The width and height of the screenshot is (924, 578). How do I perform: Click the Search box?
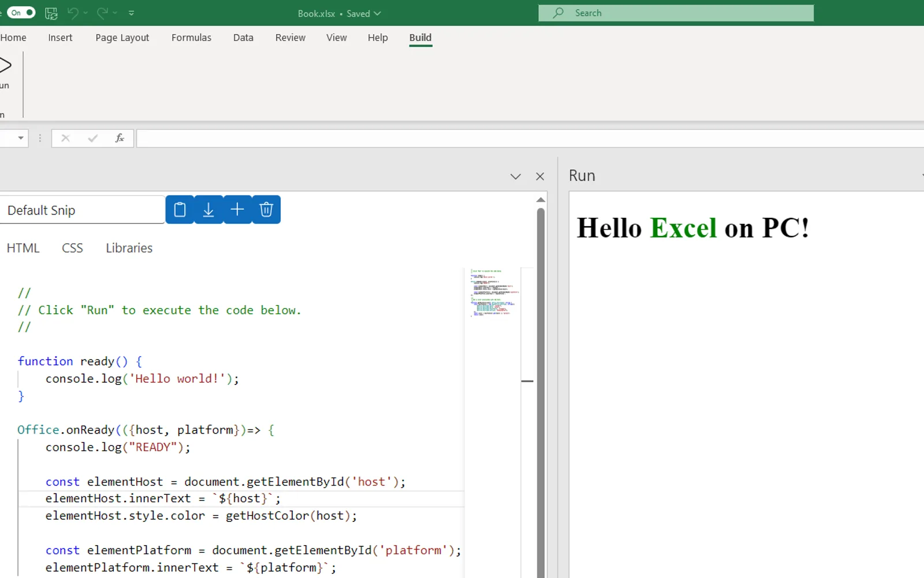click(676, 13)
